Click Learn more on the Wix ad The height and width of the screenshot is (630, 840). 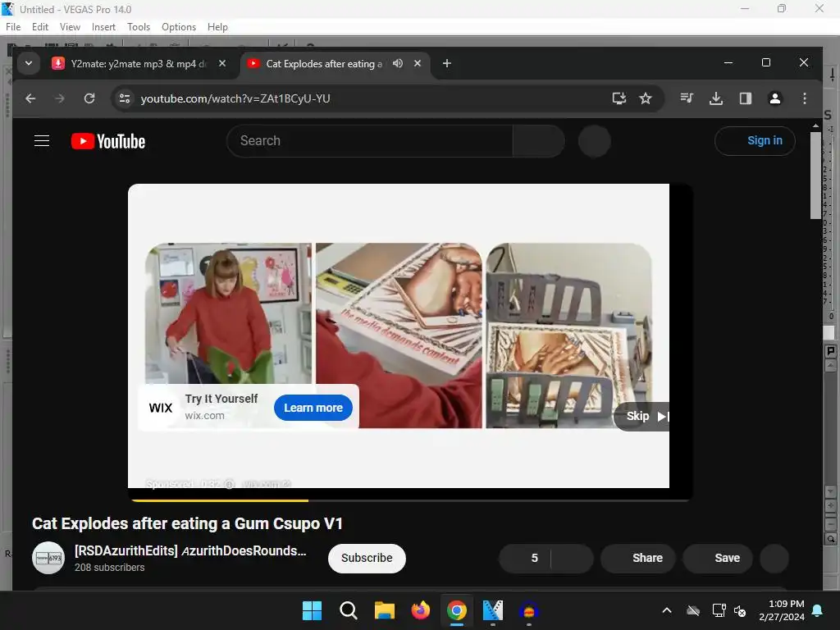coord(313,409)
